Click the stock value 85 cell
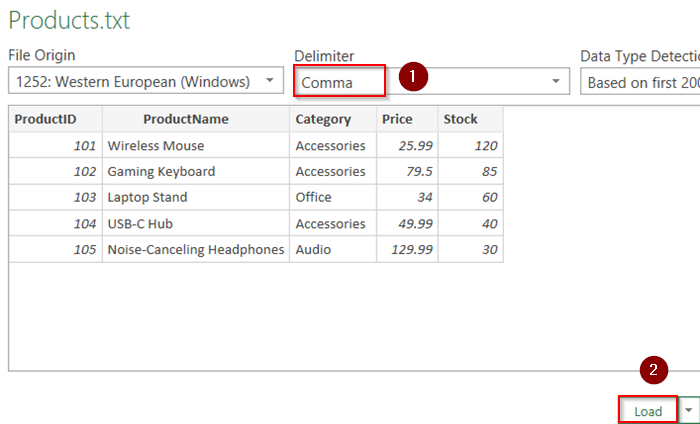Viewport: 700px width, 424px height. 471,171
